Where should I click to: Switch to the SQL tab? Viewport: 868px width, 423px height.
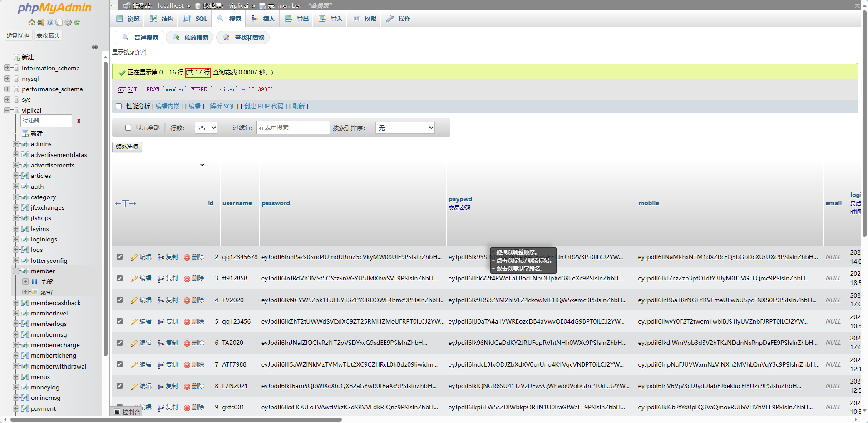coord(196,19)
